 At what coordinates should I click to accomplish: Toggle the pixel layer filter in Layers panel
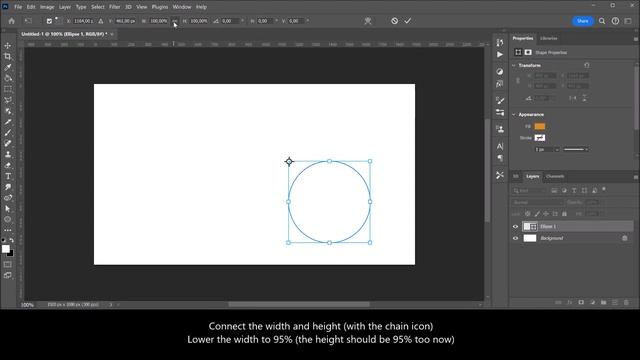click(554, 191)
